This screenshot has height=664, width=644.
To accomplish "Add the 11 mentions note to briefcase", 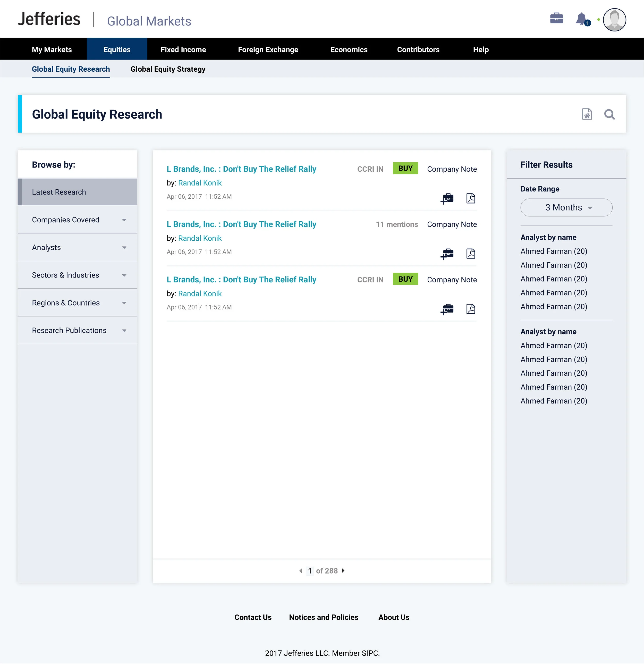I will 447,254.
